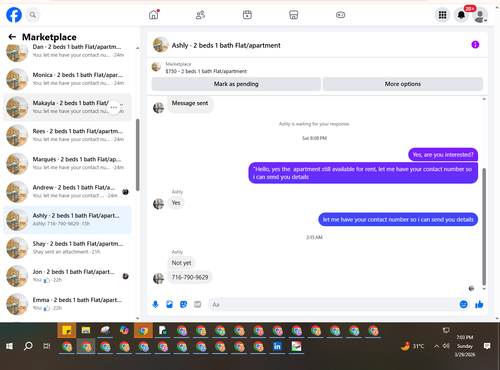Open the 31°C weather widget

point(413,346)
